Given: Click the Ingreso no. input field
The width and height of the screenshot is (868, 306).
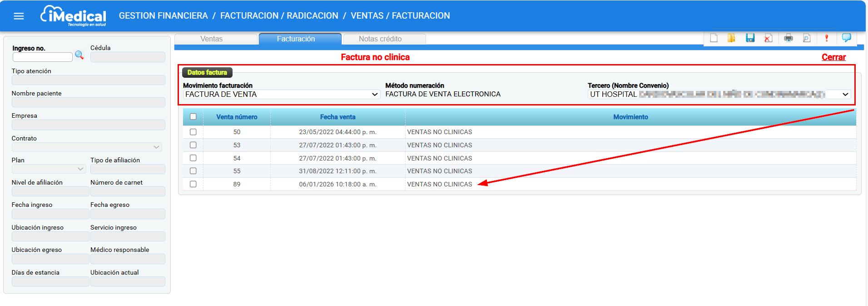Looking at the screenshot, I should 43,57.
